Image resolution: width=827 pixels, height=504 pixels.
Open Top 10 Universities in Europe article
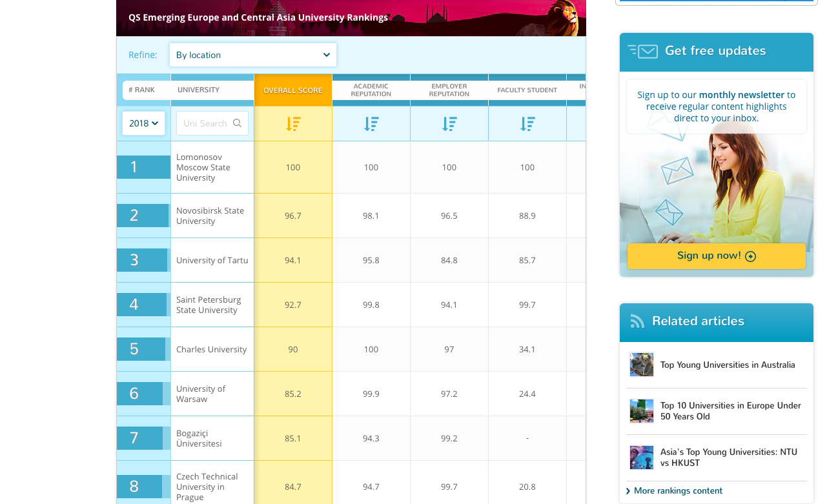tap(731, 411)
